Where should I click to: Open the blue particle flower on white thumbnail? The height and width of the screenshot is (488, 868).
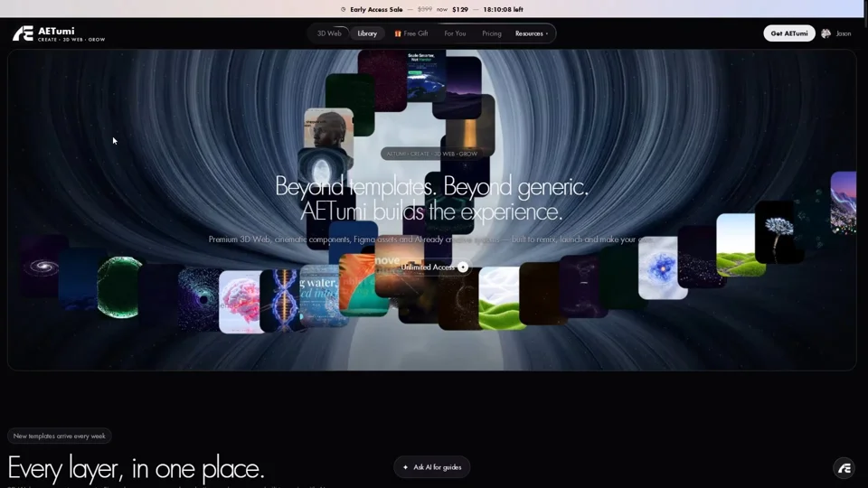click(x=663, y=267)
